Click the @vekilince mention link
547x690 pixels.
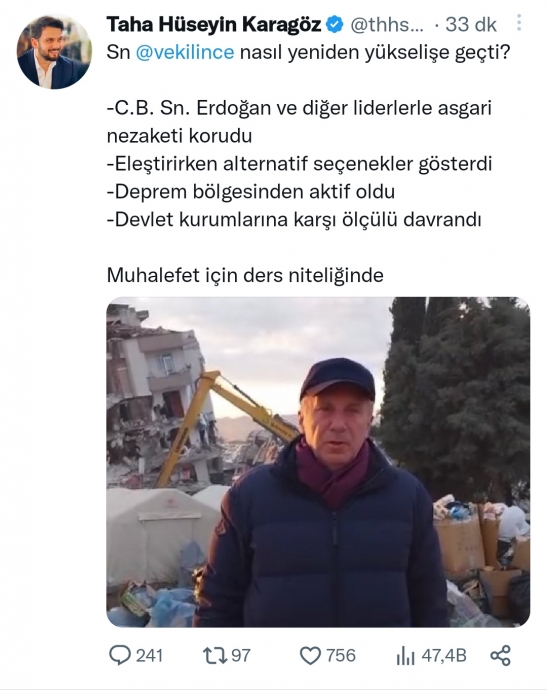coord(185,52)
